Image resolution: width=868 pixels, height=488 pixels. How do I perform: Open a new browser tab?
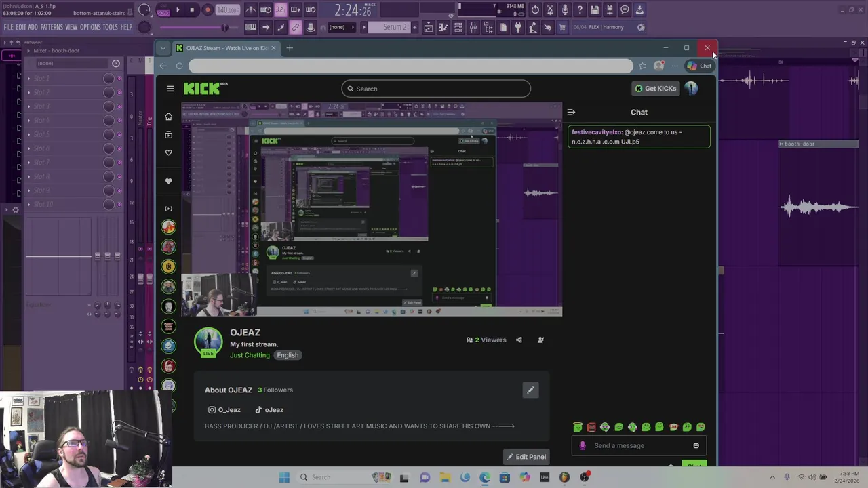290,48
